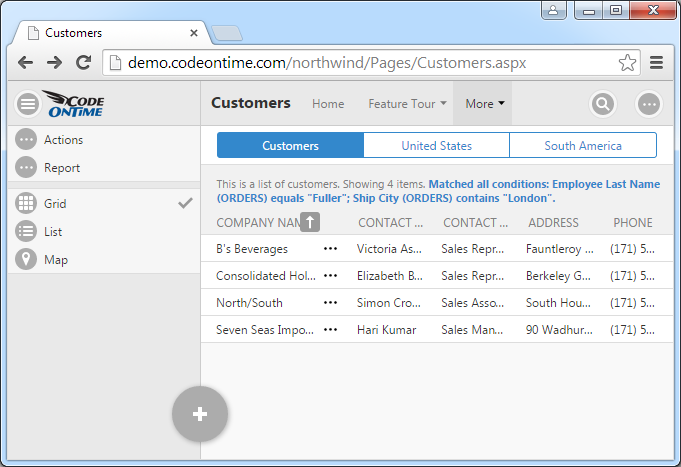This screenshot has height=467, width=681.
Task: Open the Actions sidebar item
Action: tap(63, 140)
